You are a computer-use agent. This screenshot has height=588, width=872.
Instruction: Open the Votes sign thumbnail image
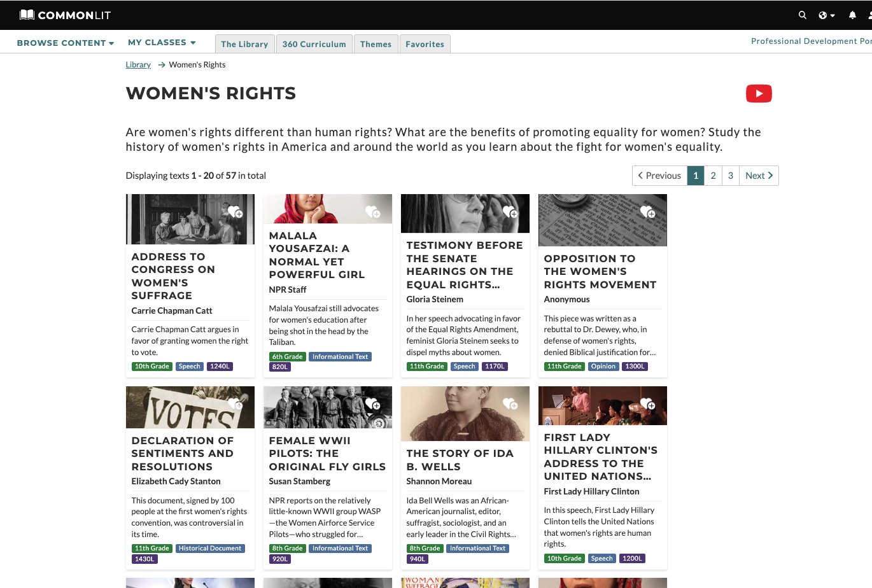pos(190,407)
